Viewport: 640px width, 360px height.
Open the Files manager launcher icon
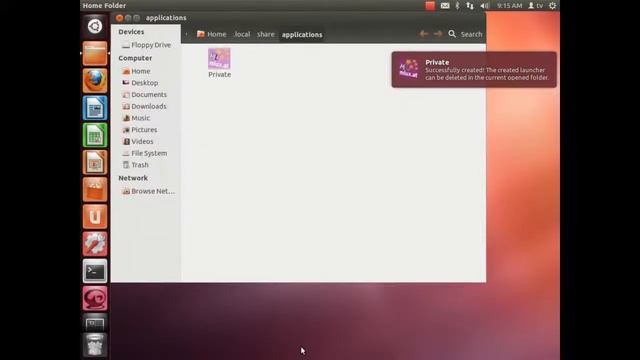point(95,53)
